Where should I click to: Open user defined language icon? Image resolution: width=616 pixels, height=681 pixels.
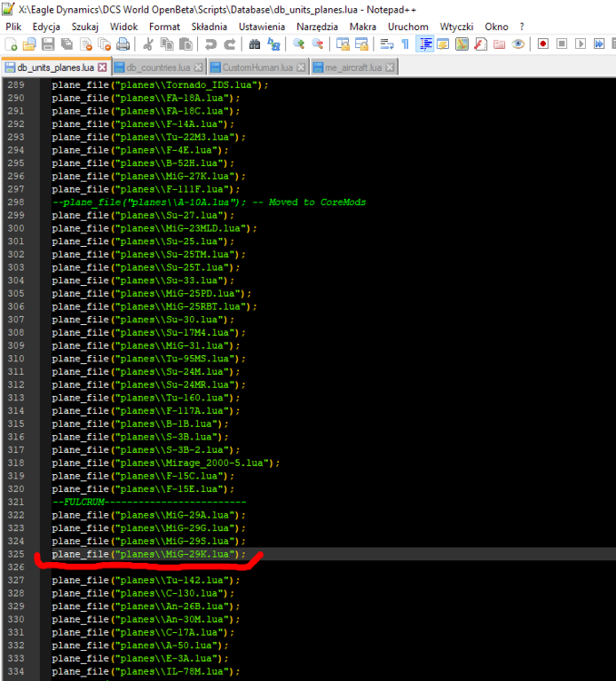443,44
